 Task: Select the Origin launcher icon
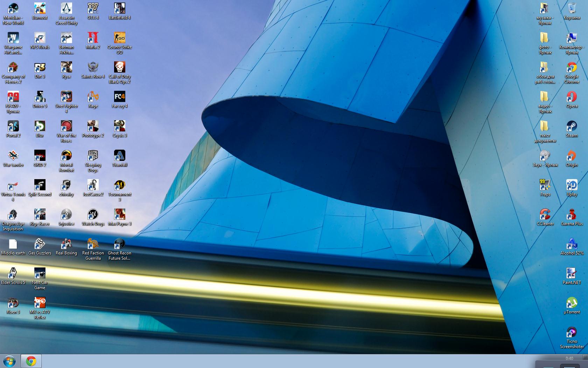tap(572, 158)
